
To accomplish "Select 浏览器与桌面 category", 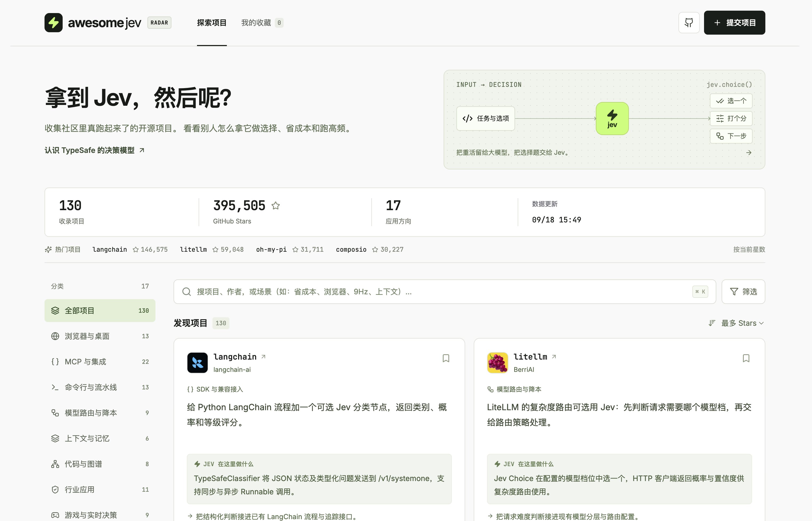I will [100, 336].
